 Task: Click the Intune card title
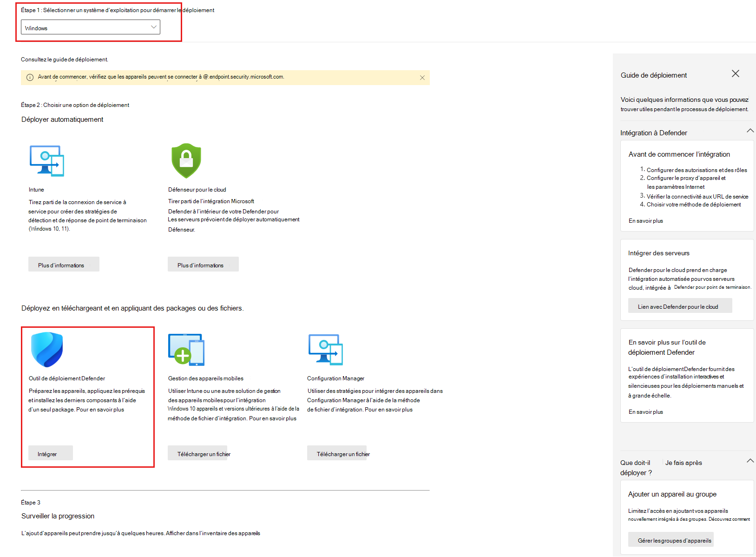36,190
